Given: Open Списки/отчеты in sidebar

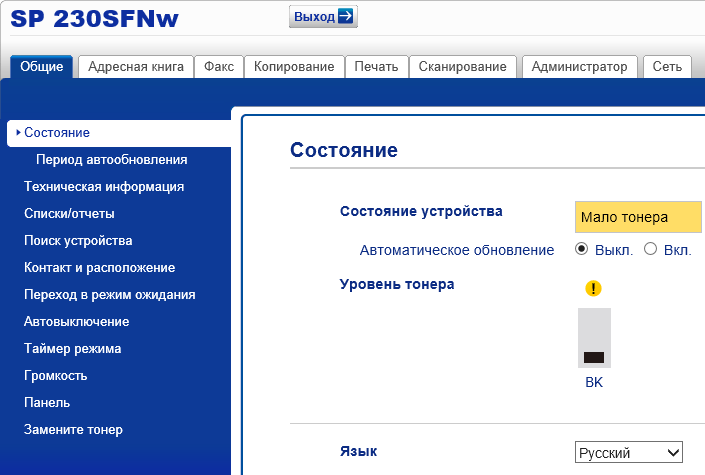Looking at the screenshot, I should pyautogui.click(x=69, y=214).
